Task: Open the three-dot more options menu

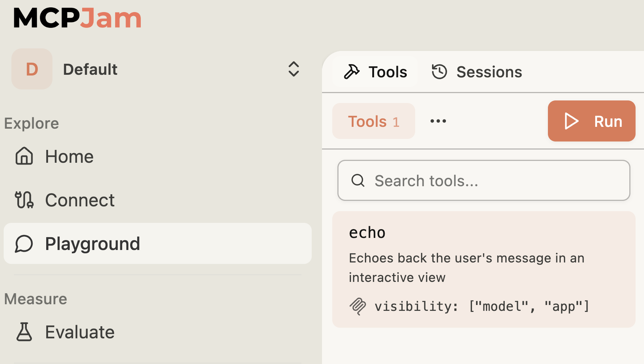Action: [x=438, y=121]
